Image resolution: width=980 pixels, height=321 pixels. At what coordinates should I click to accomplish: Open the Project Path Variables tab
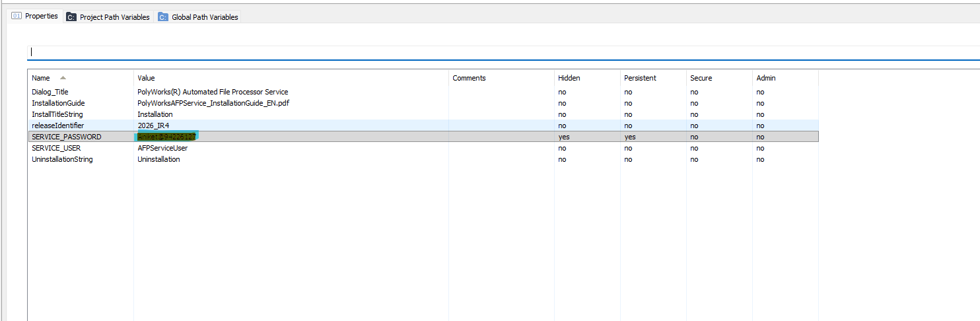point(108,17)
